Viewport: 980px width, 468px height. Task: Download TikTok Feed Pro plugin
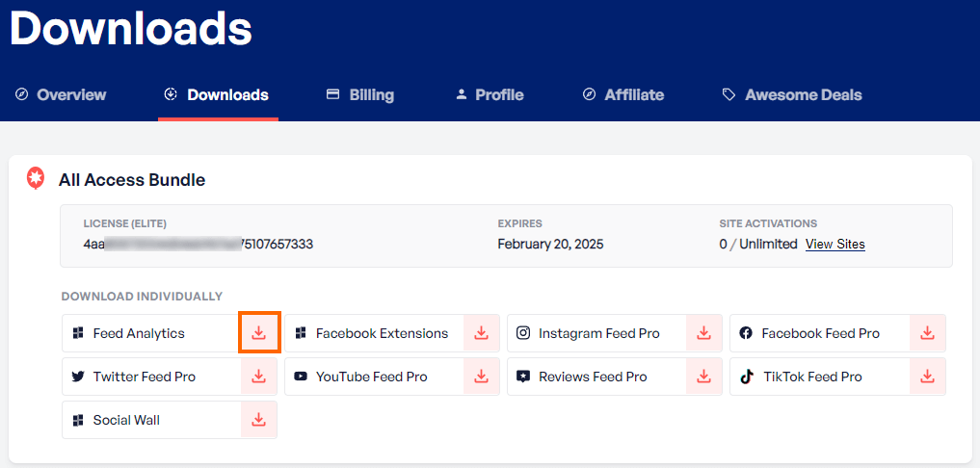[927, 377]
